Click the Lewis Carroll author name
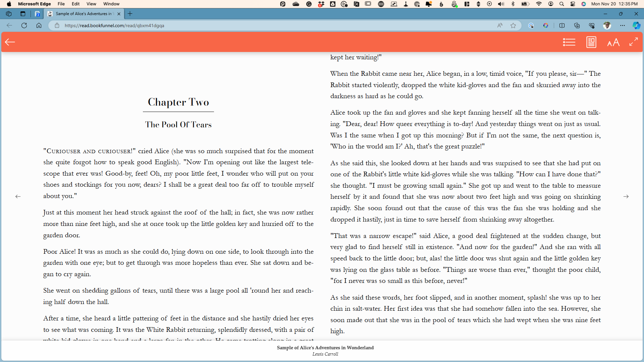Viewport: 644px width, 362px height. click(325, 354)
